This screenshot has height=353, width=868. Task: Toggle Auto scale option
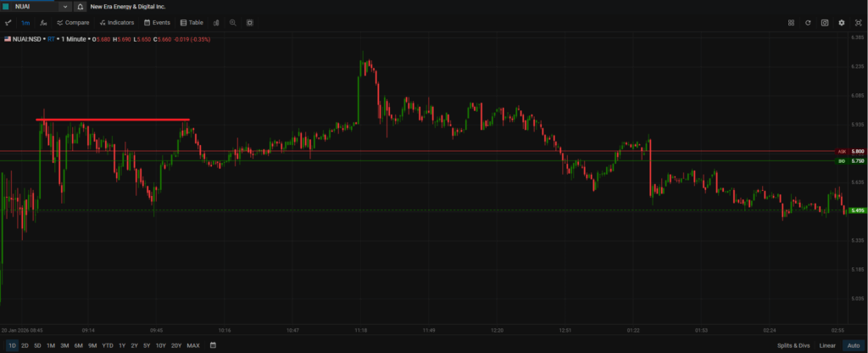pyautogui.click(x=853, y=345)
